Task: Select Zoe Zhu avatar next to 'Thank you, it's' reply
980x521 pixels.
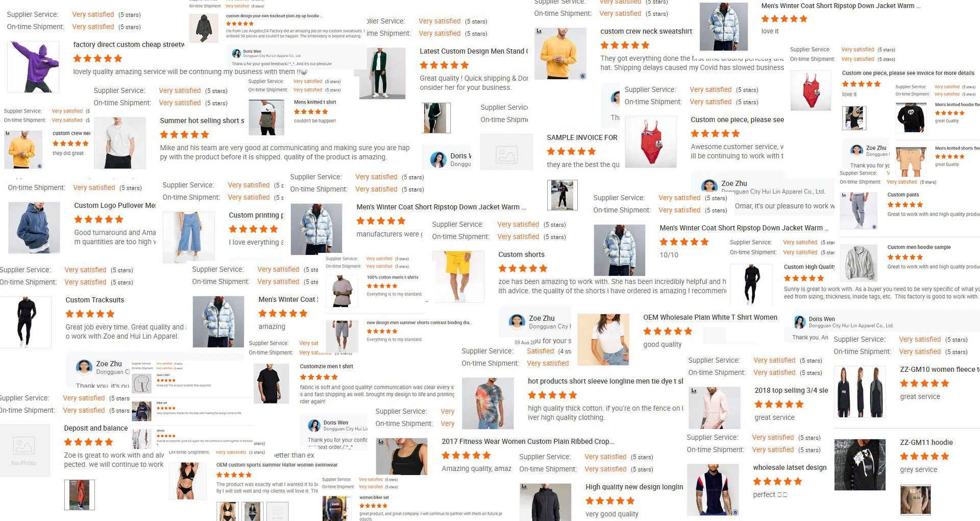Action: coord(84,368)
